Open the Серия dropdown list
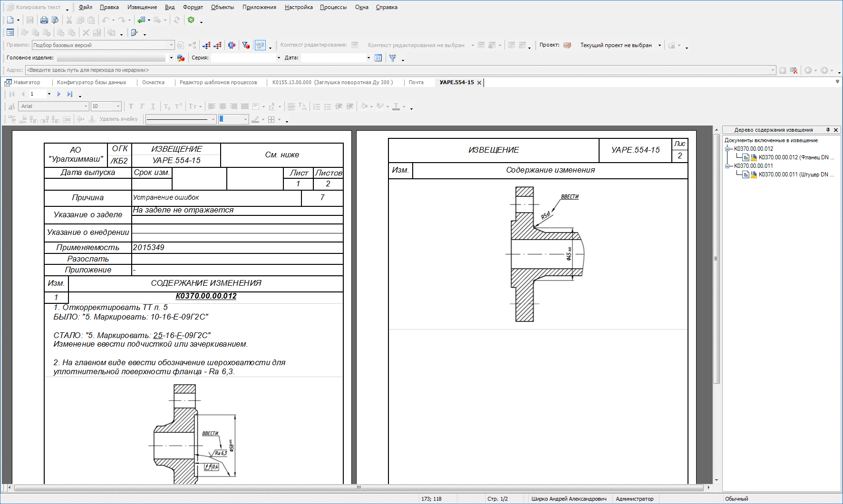The height and width of the screenshot is (504, 843). click(x=279, y=58)
